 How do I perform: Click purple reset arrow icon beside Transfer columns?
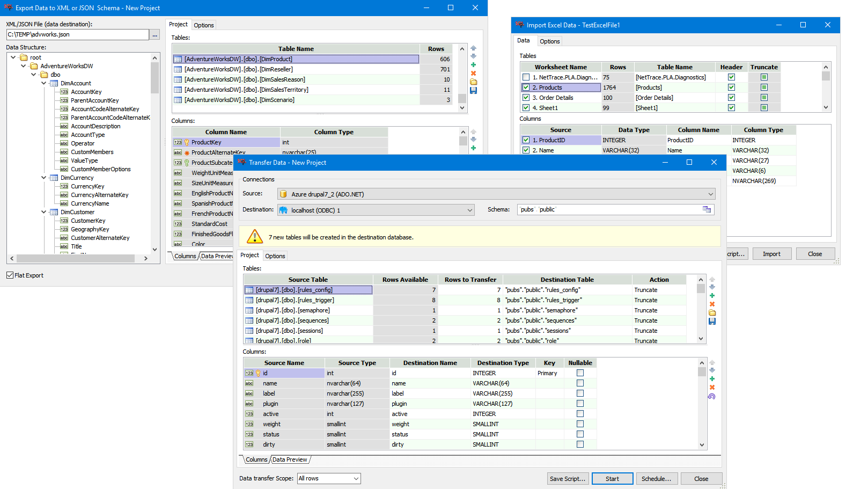tap(712, 397)
